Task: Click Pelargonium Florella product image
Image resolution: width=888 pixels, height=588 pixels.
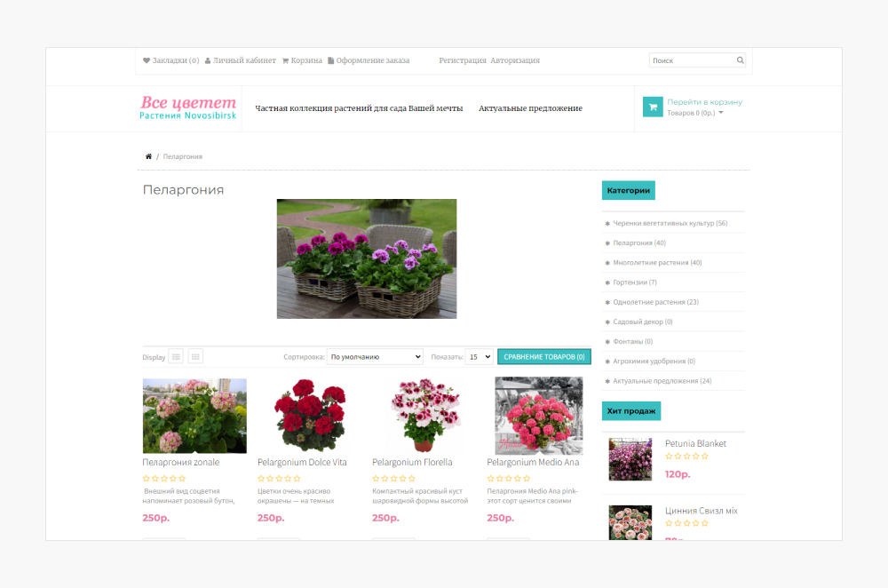Action: click(x=424, y=416)
